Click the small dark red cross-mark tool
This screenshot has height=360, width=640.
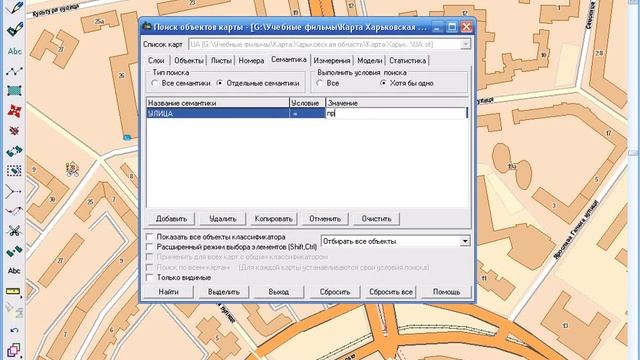14,131
